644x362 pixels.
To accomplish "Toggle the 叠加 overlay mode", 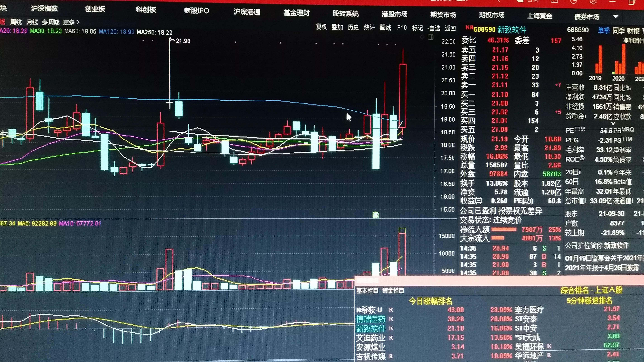I will click(x=337, y=28).
